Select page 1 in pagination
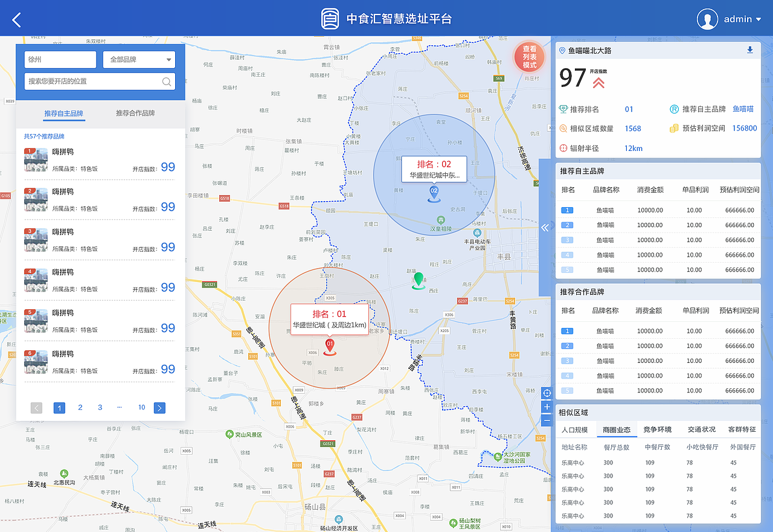 point(59,408)
